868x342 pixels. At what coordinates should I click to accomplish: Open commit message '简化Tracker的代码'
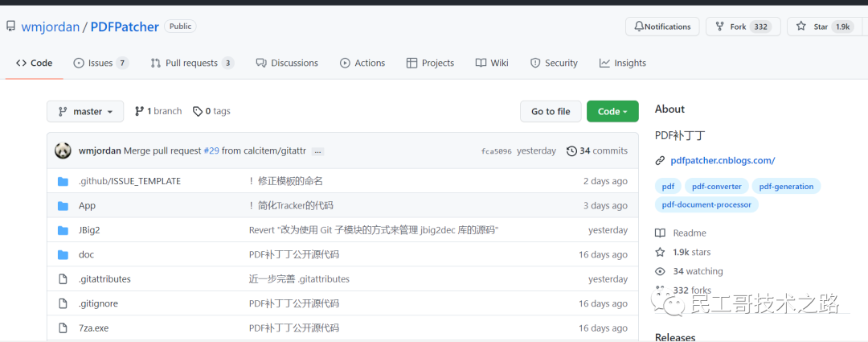pos(291,206)
